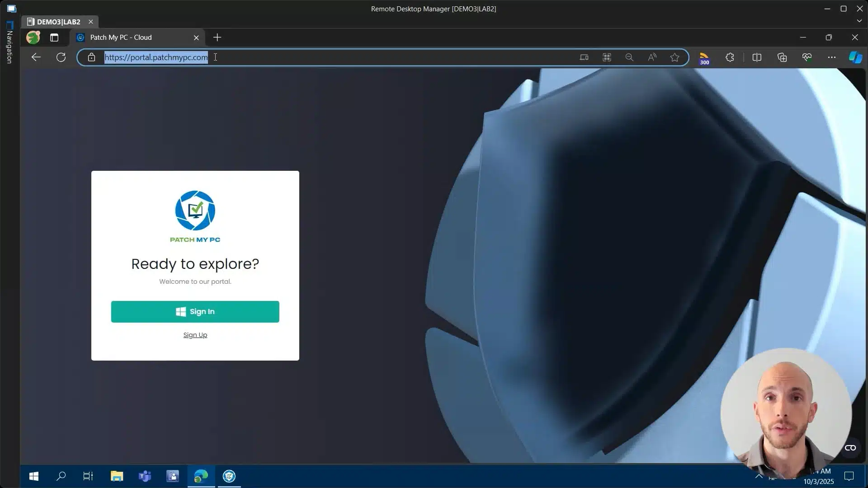Screen dimensions: 868x488
Task: Toggle split screen view icon
Action: click(x=757, y=57)
